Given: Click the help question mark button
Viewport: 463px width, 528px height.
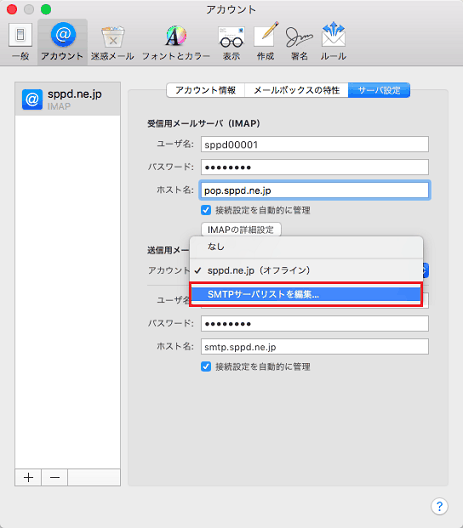Looking at the screenshot, I should tap(439, 506).
